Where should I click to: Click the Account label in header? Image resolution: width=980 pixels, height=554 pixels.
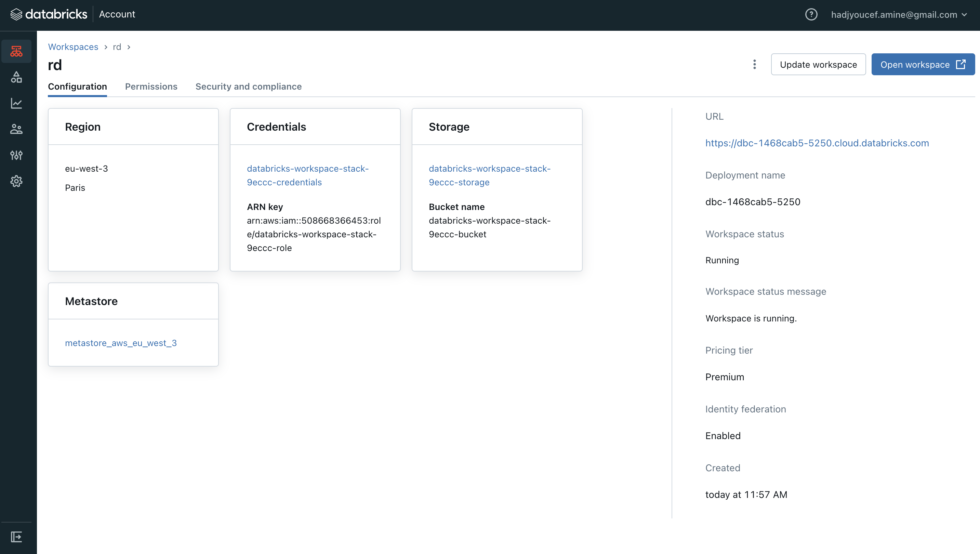[117, 14]
